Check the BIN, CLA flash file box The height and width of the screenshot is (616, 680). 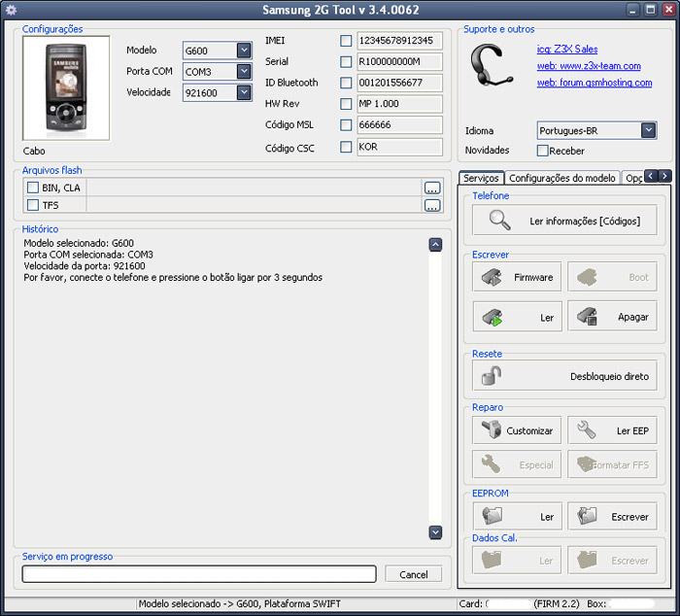[33, 188]
